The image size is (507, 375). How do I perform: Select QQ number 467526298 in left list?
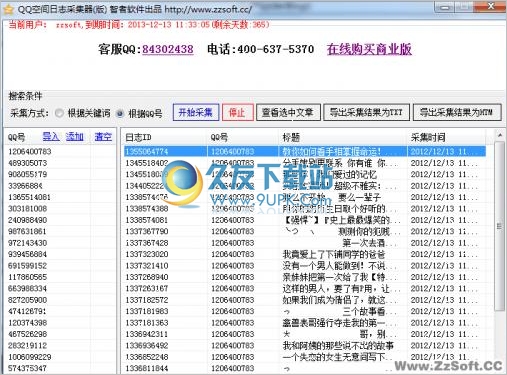click(28, 334)
